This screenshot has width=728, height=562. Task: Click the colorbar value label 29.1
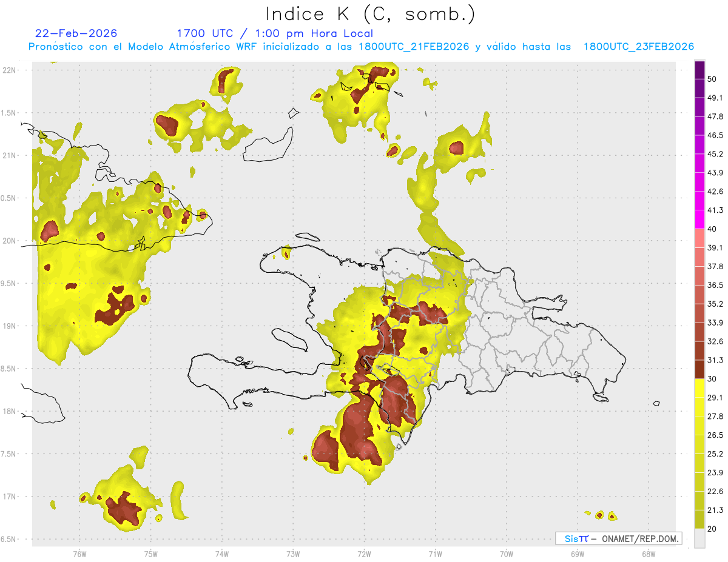[x=715, y=398]
